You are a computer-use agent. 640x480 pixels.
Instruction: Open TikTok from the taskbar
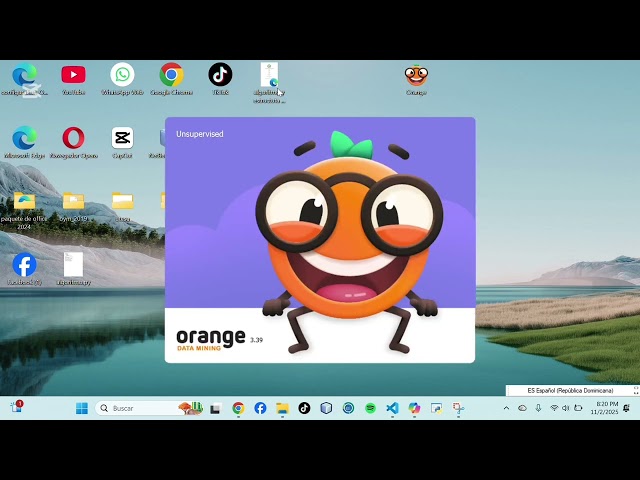(304, 408)
